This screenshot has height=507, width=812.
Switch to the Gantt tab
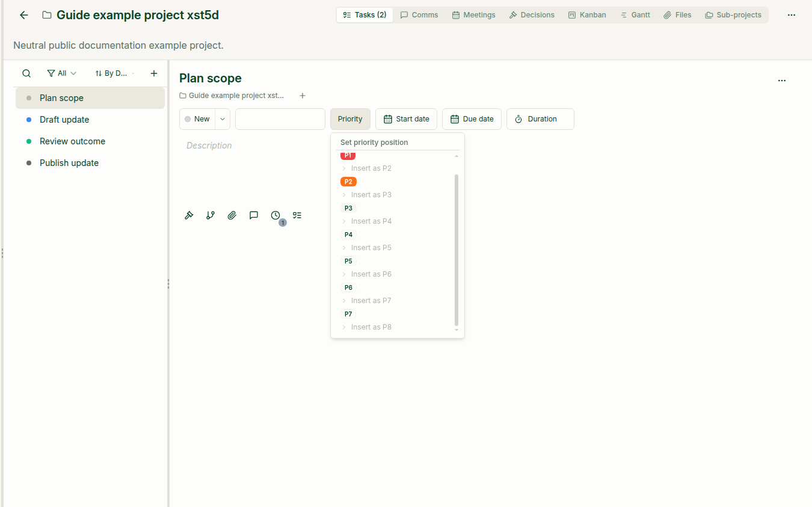click(635, 15)
